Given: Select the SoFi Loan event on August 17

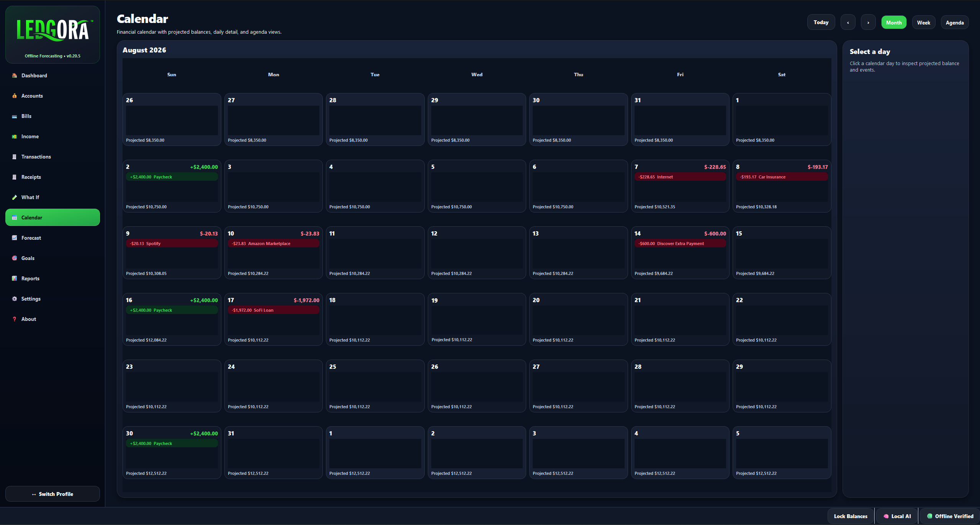Looking at the screenshot, I should click(273, 310).
